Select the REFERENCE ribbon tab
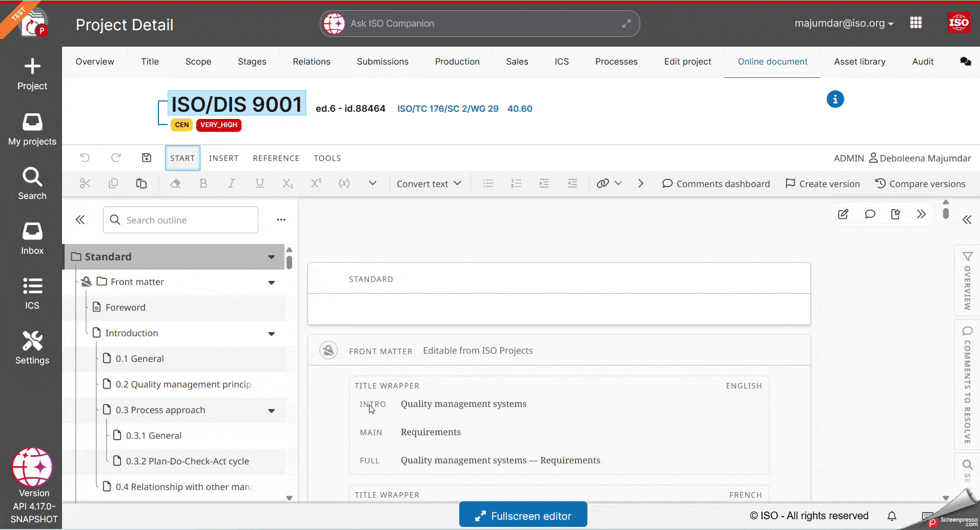 tap(276, 158)
